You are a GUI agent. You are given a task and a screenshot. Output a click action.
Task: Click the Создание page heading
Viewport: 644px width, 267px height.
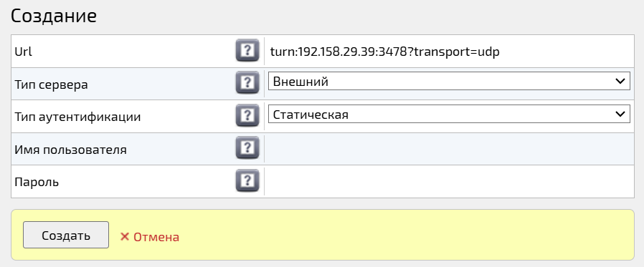[53, 16]
